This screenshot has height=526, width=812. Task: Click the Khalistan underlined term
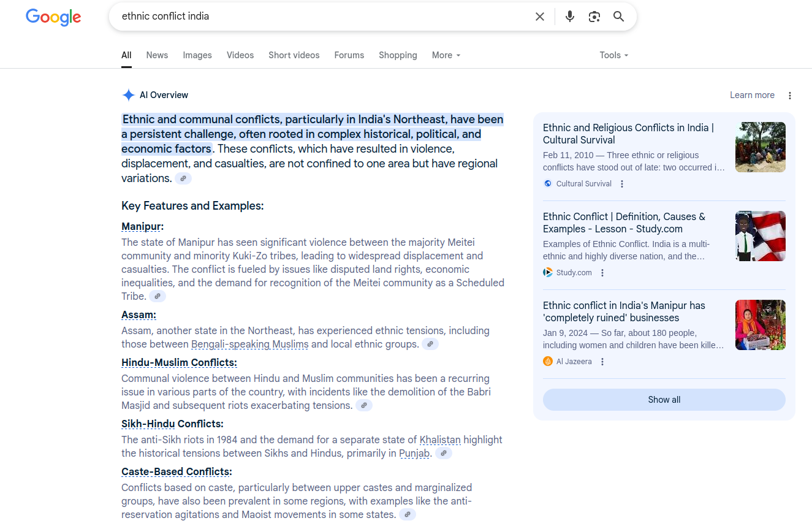click(440, 440)
